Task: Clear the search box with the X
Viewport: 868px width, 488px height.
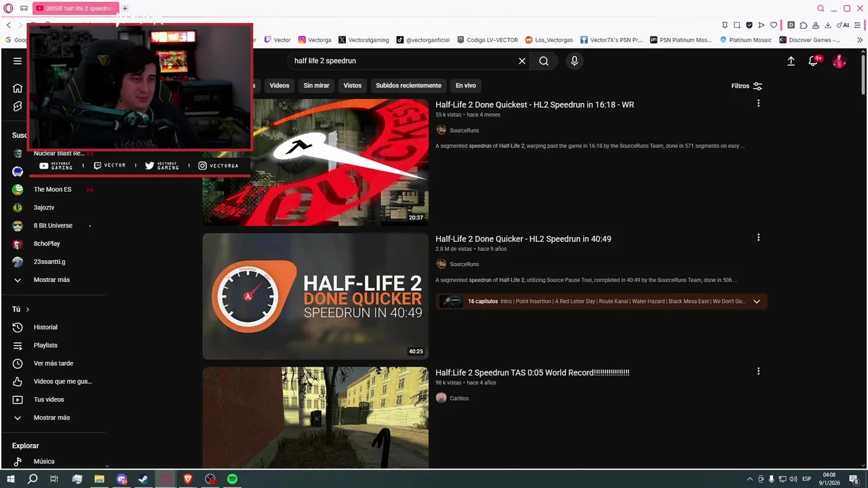Action: point(522,61)
